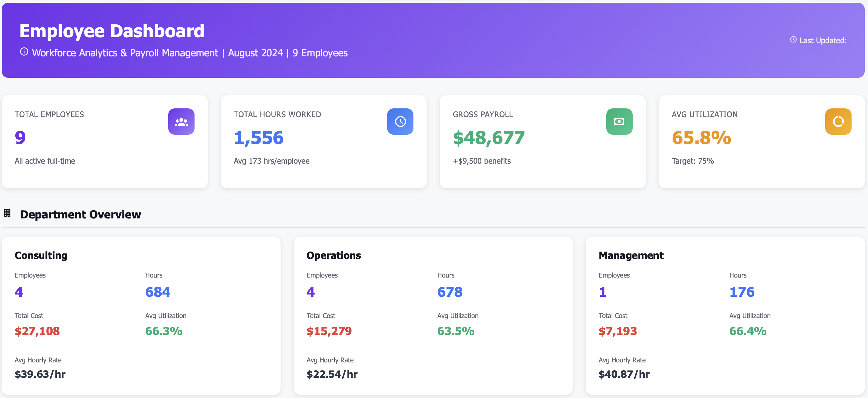Select the blue clock icon on Total Hours Worked

click(x=400, y=122)
